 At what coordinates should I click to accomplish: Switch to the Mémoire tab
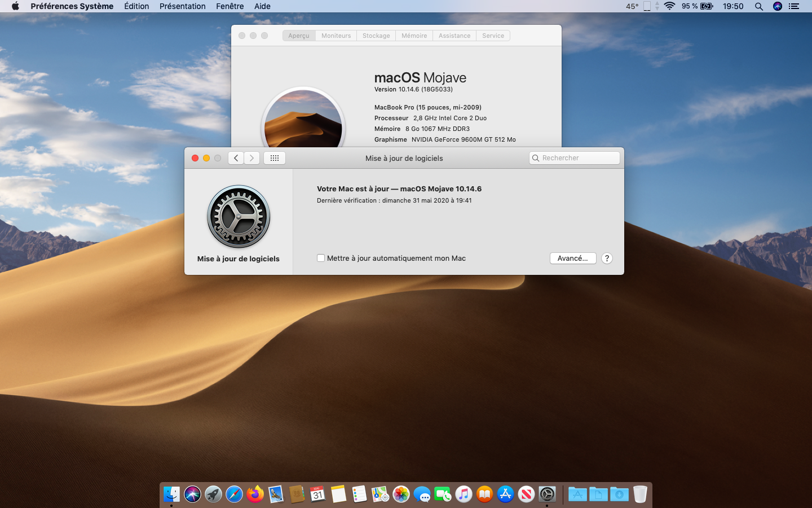414,36
